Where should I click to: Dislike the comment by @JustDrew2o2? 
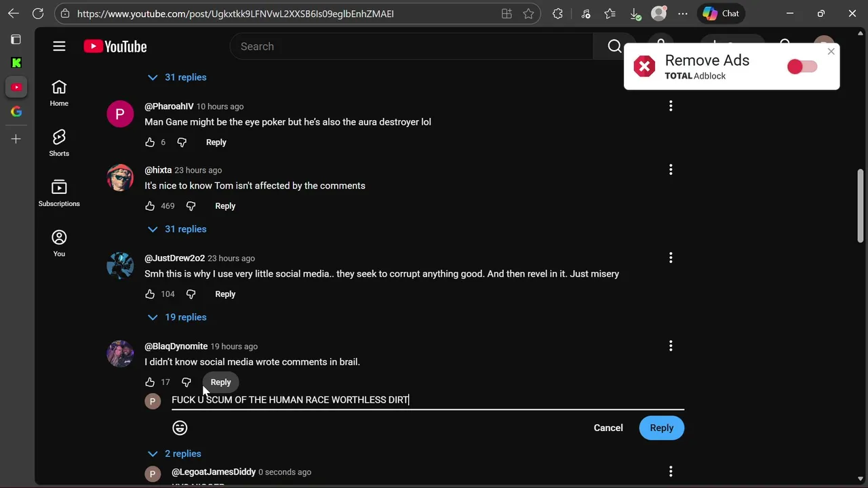191,294
